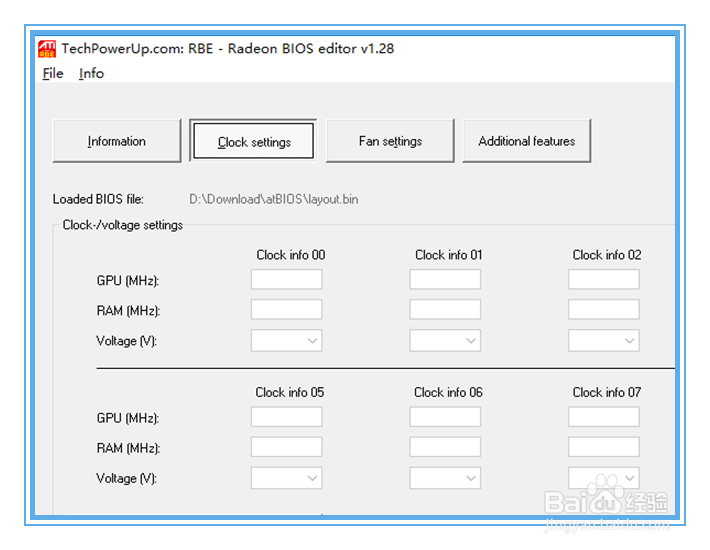Click the 'Clock info 07' column heading
The width and height of the screenshot is (710, 550).
(x=607, y=392)
